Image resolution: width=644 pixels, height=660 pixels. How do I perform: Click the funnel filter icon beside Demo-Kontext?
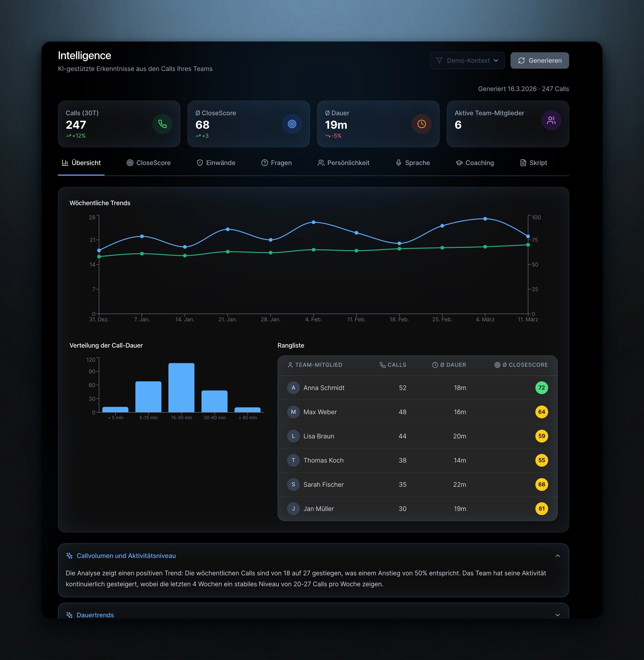[439, 60]
